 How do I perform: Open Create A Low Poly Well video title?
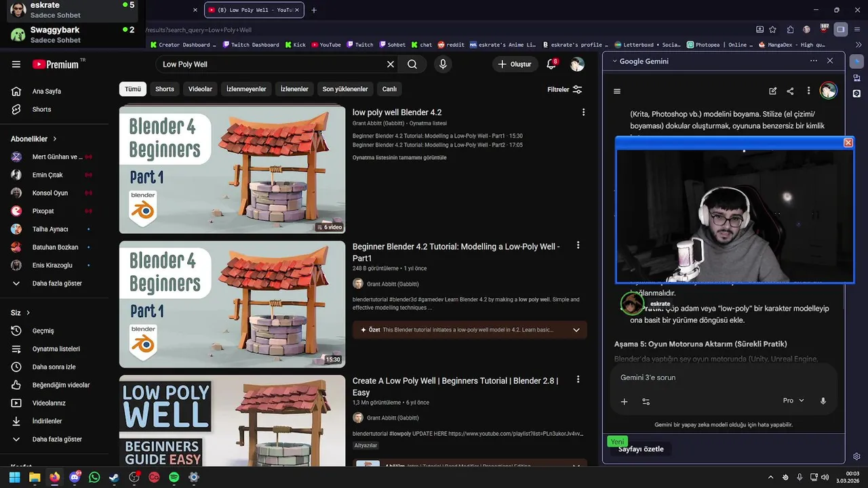pyautogui.click(x=455, y=386)
